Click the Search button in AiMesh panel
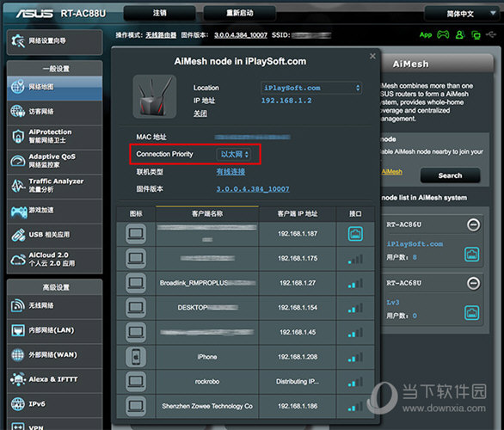 click(450, 175)
